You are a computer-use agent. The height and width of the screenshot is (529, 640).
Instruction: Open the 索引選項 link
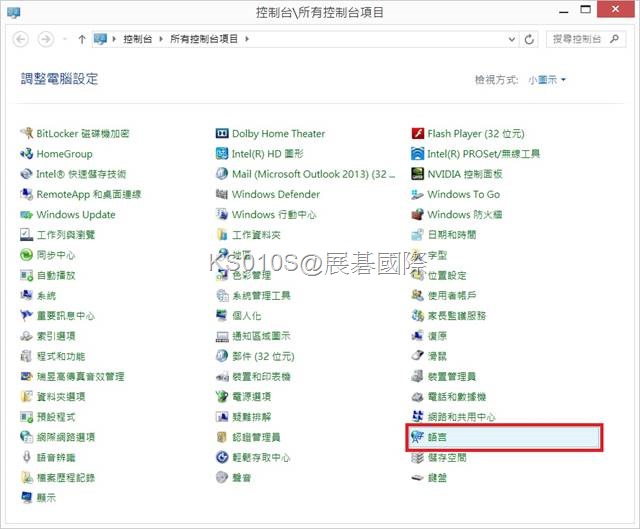click(x=56, y=336)
